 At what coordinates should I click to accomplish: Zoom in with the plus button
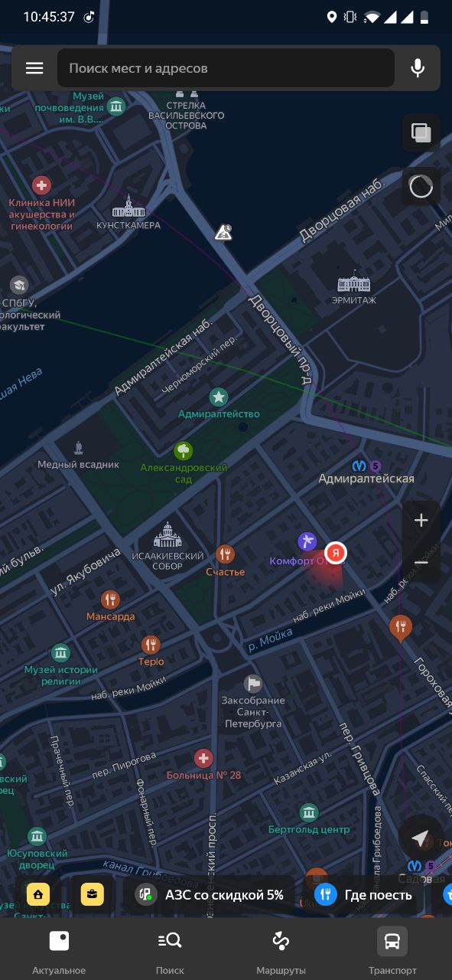pos(421,521)
